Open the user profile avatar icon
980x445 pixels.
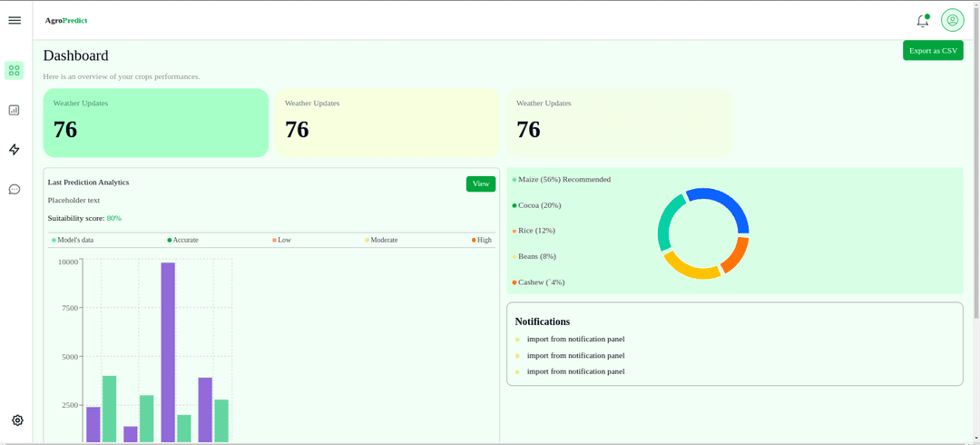(x=953, y=20)
